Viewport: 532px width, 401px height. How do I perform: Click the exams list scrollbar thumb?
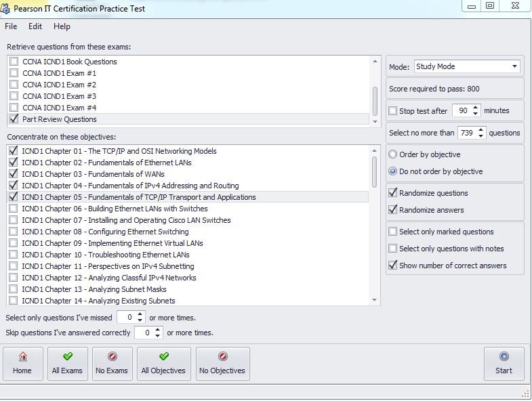[375, 101]
